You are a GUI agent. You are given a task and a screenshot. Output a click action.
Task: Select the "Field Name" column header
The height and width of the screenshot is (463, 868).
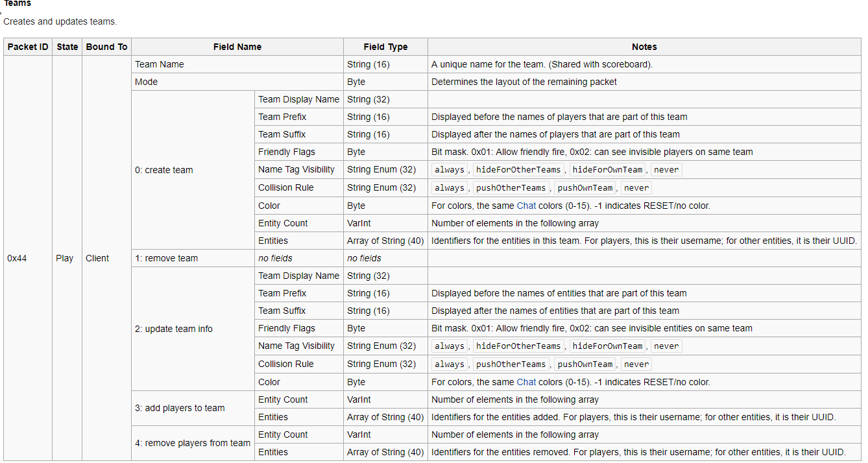pos(237,47)
